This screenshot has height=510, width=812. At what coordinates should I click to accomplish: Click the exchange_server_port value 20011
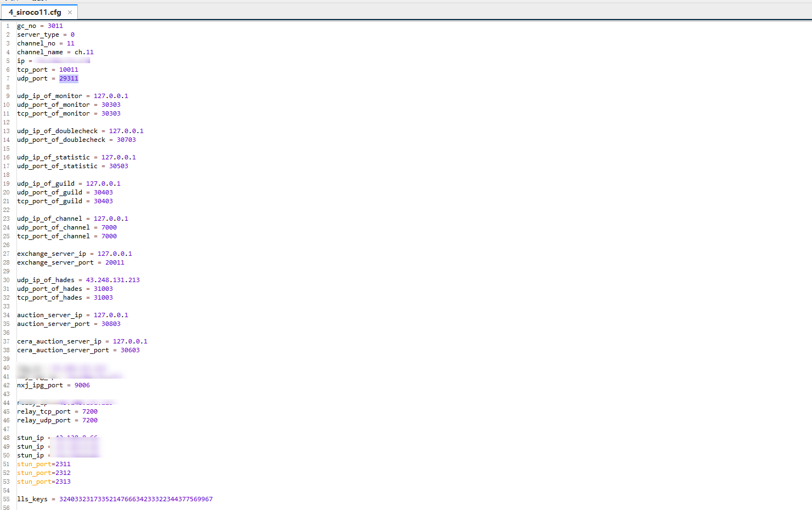pyautogui.click(x=115, y=262)
